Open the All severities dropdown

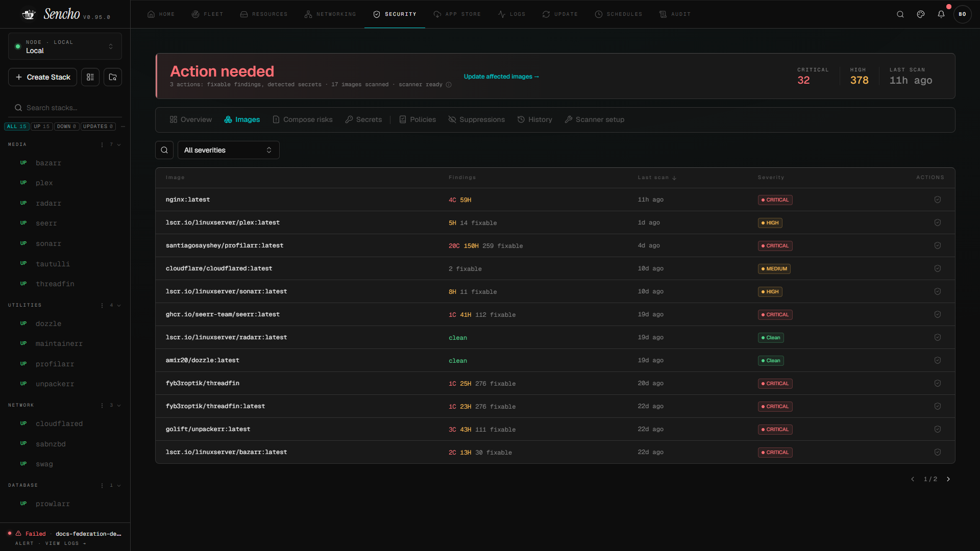click(x=228, y=150)
